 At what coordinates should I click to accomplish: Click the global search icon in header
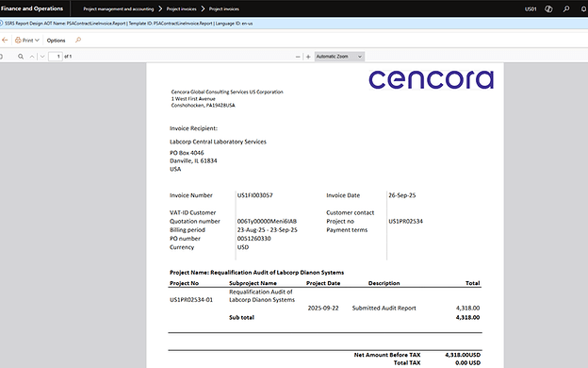pyautogui.click(x=566, y=8)
